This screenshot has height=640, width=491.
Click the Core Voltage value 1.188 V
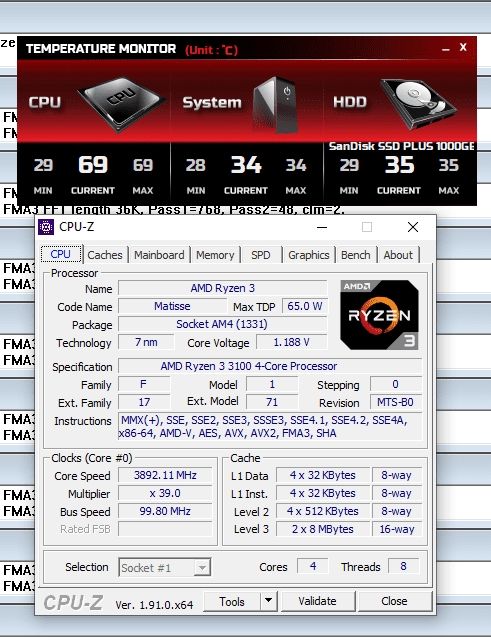(x=291, y=342)
